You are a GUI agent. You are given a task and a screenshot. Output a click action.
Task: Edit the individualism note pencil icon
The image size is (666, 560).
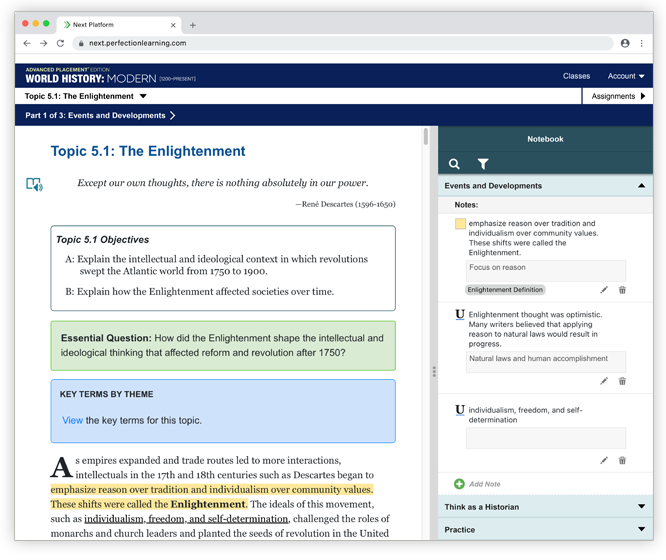(x=604, y=461)
